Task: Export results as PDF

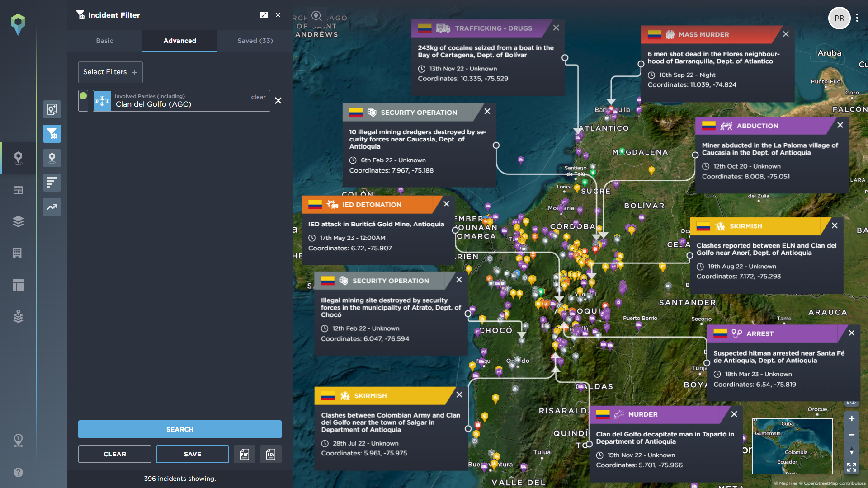Action: point(245,454)
